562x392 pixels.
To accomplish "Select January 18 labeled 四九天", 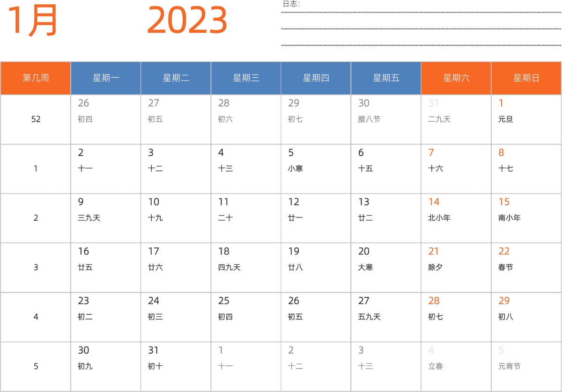I will pos(246,268).
